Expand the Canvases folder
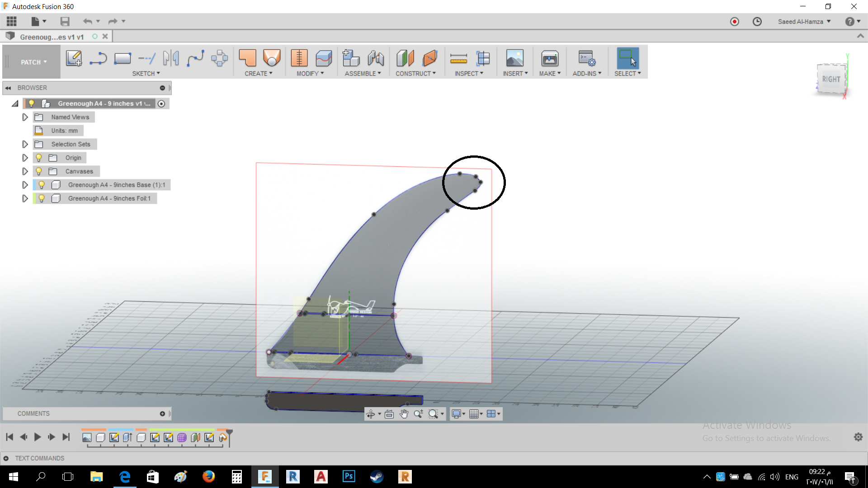 25,171
